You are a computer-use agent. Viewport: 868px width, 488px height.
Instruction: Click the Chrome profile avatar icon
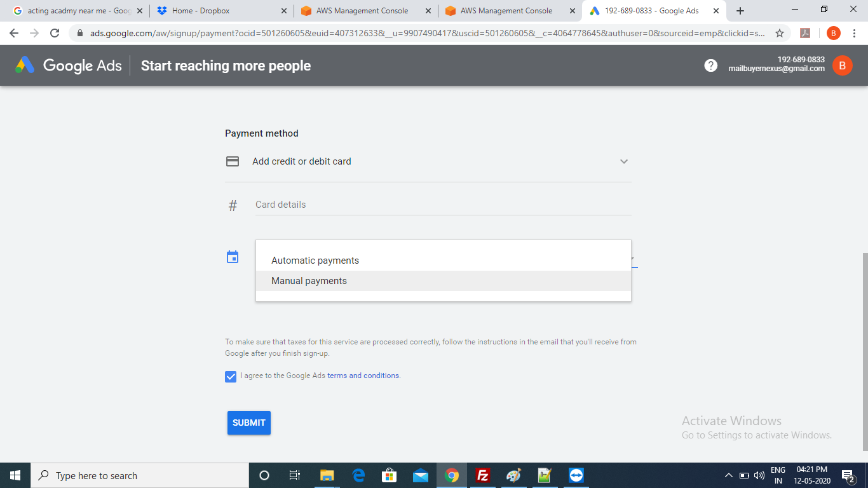coord(834,34)
